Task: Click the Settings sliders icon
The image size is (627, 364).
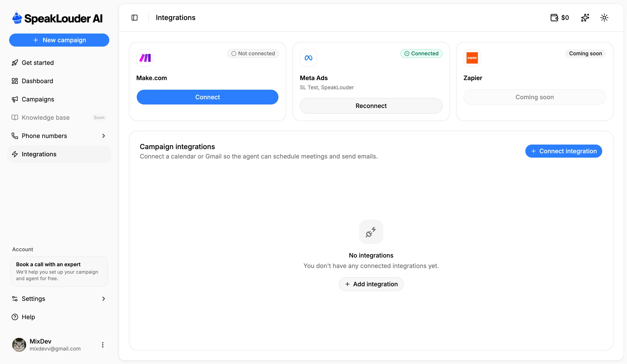Action: [x=15, y=298]
